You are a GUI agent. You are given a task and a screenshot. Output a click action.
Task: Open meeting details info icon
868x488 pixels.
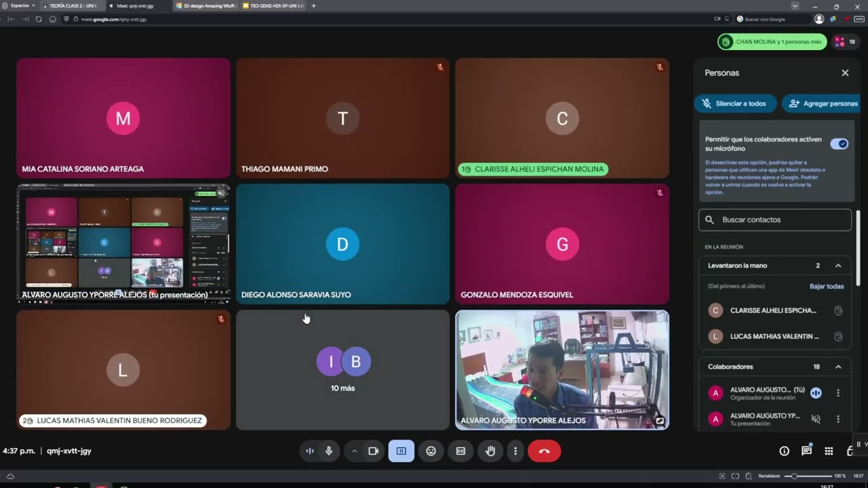pos(785,451)
